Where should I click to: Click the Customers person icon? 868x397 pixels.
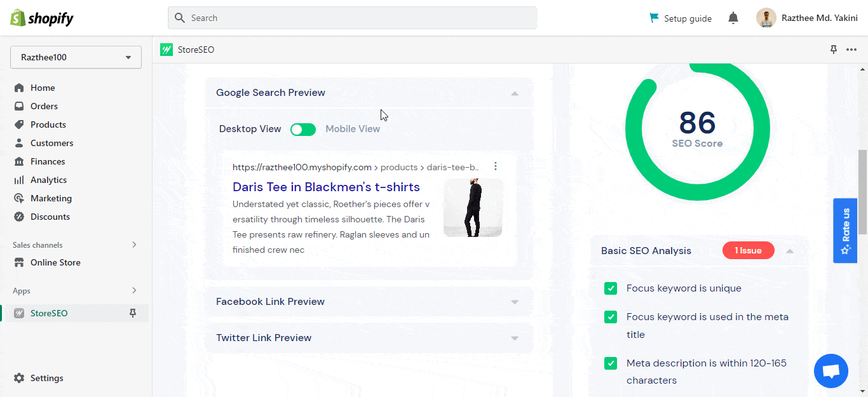(x=19, y=143)
